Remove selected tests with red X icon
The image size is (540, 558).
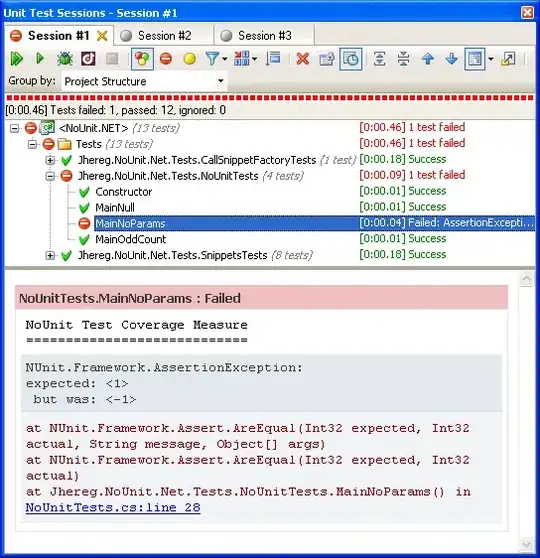tap(303, 59)
